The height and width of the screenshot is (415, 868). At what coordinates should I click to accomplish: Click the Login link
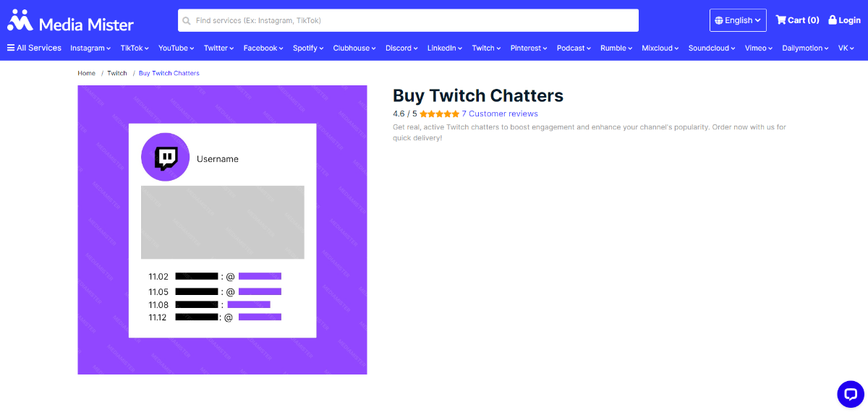(x=844, y=20)
